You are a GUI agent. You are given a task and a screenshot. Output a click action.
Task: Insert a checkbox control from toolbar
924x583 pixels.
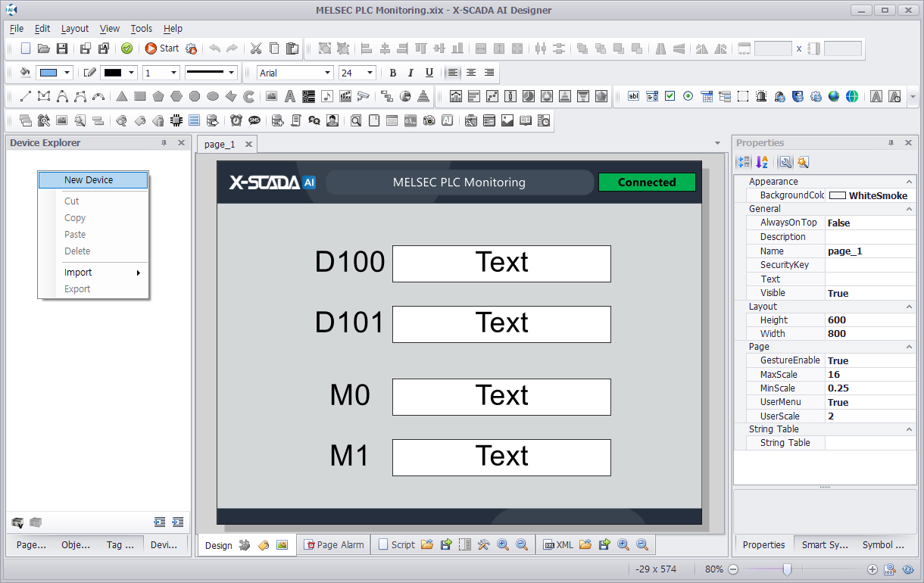670,96
